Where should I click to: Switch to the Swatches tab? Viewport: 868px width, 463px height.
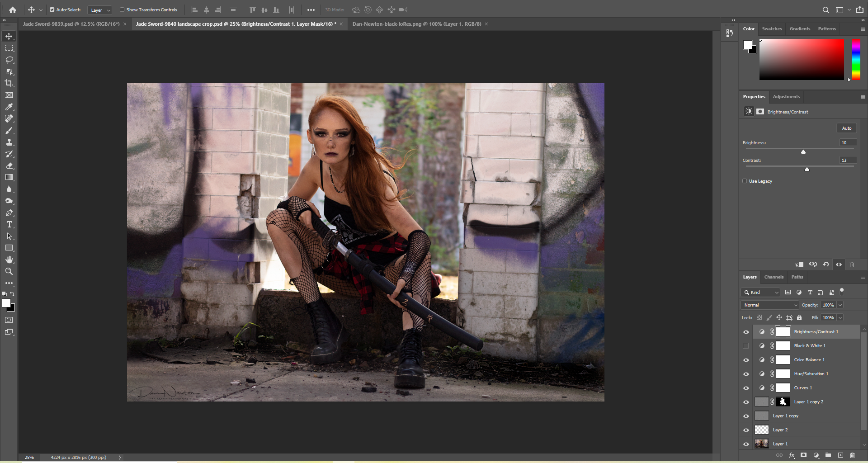coord(772,29)
